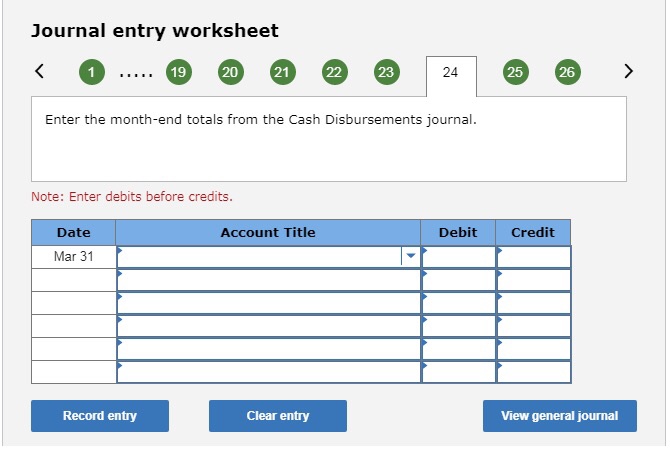Click the Record entry button

pos(100,416)
